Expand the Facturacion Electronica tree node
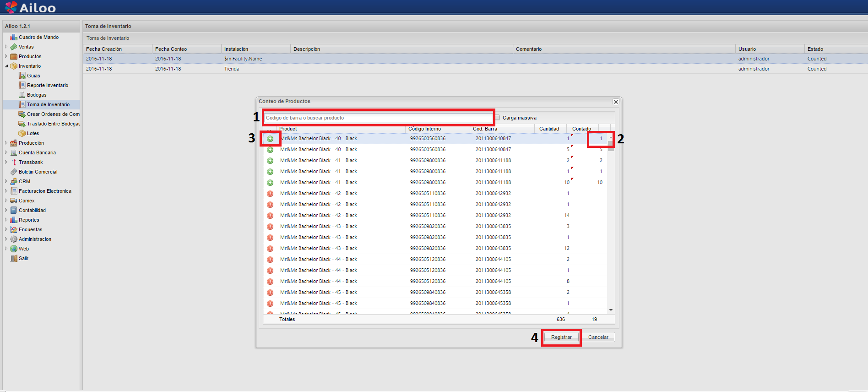 tap(6, 191)
